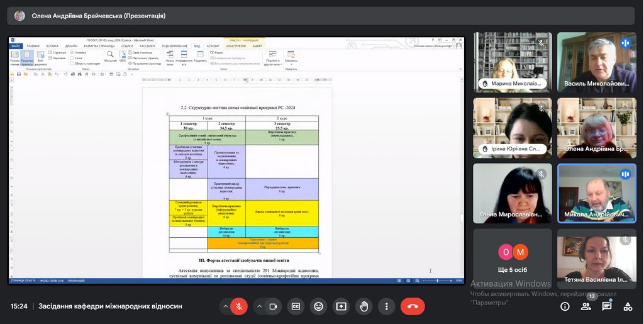The image size is (644, 324).
Task: Click the Масштаб zoom magnifier icon
Action: click(110, 55)
